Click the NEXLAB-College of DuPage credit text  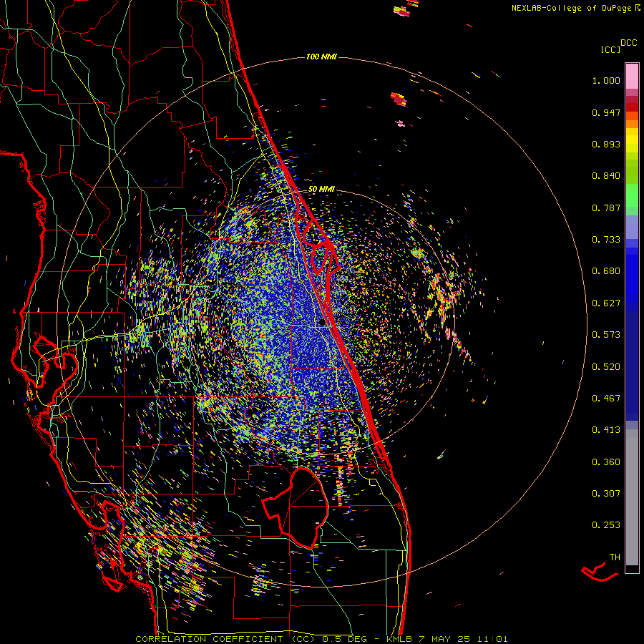point(573,8)
